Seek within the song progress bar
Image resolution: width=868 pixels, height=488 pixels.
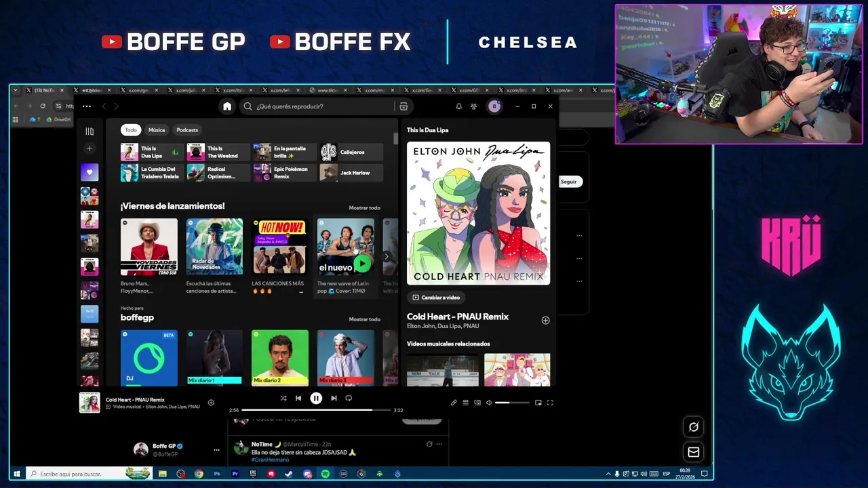click(317, 410)
